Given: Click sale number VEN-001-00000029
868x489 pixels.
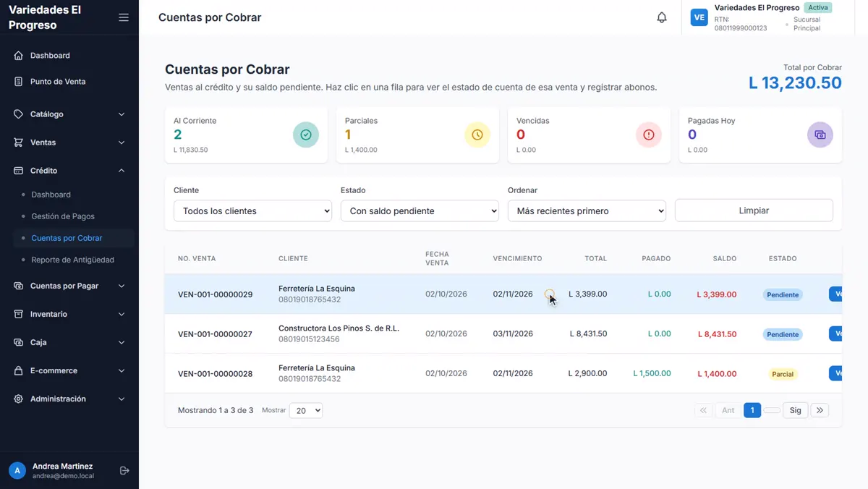Looking at the screenshot, I should pyautogui.click(x=215, y=294).
